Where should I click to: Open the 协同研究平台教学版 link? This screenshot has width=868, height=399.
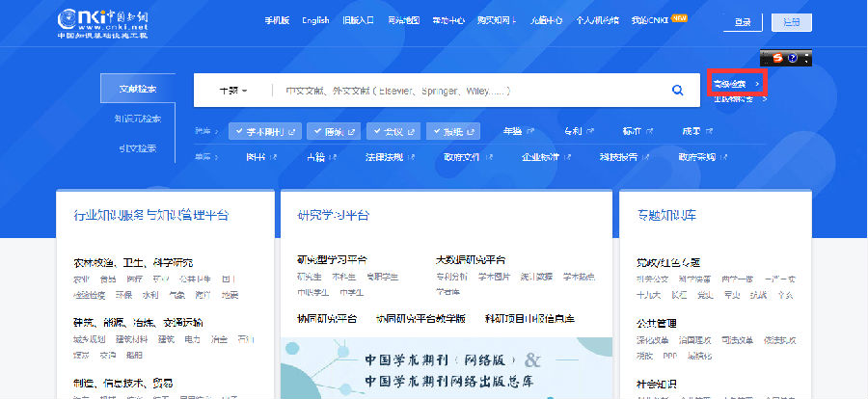click(x=420, y=319)
